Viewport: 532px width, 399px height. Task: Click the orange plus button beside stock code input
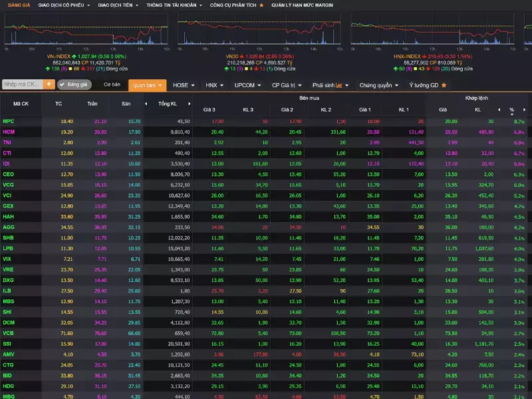click(x=49, y=84)
